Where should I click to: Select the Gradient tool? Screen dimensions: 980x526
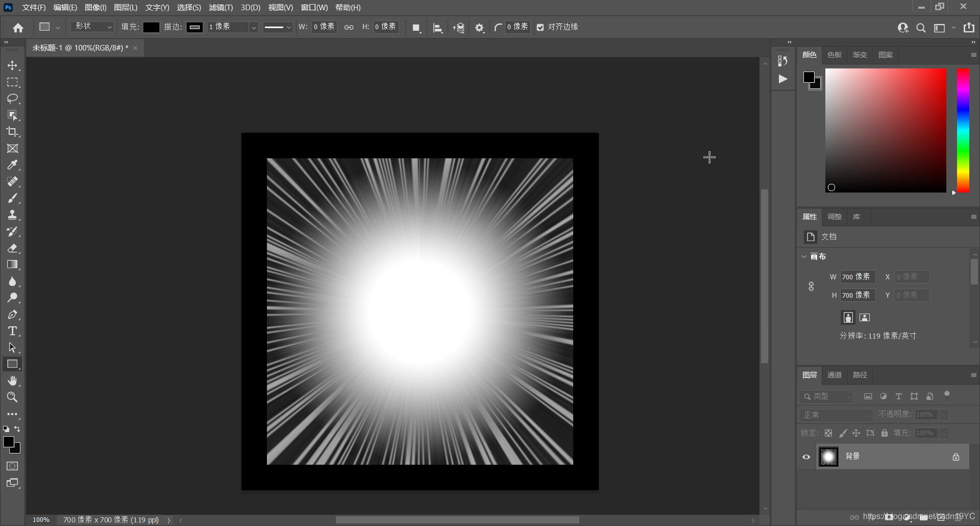tap(12, 265)
